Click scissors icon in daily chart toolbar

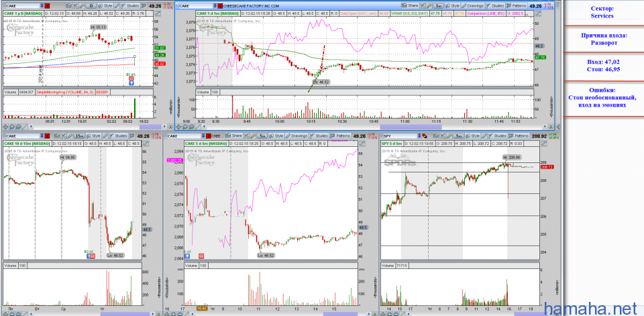click(75, 6)
